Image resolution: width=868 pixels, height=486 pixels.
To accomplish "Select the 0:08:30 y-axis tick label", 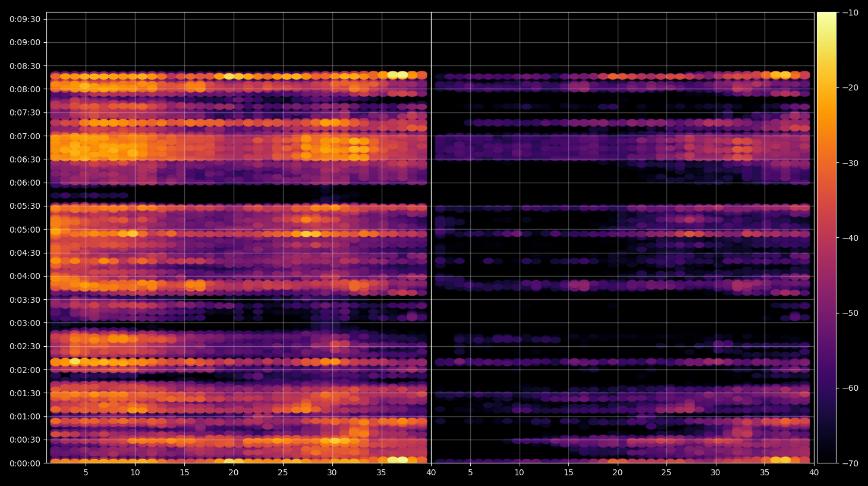I will [25, 66].
